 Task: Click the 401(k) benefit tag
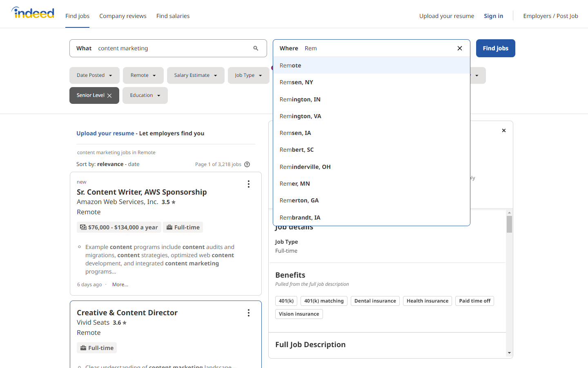[286, 301]
